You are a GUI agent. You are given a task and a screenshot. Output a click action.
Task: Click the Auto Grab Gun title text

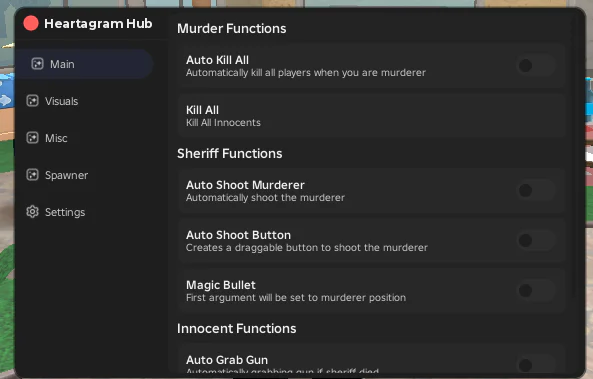tap(227, 360)
